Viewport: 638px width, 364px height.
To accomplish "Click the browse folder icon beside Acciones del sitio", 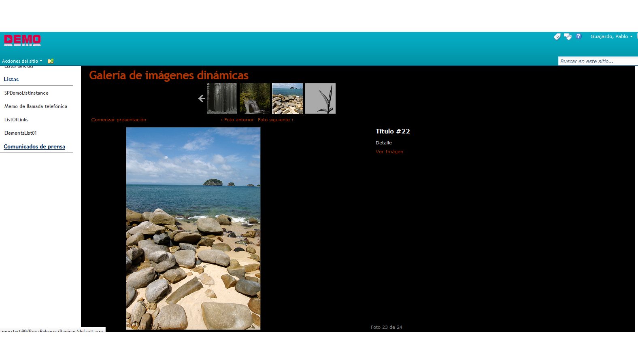I will [51, 61].
